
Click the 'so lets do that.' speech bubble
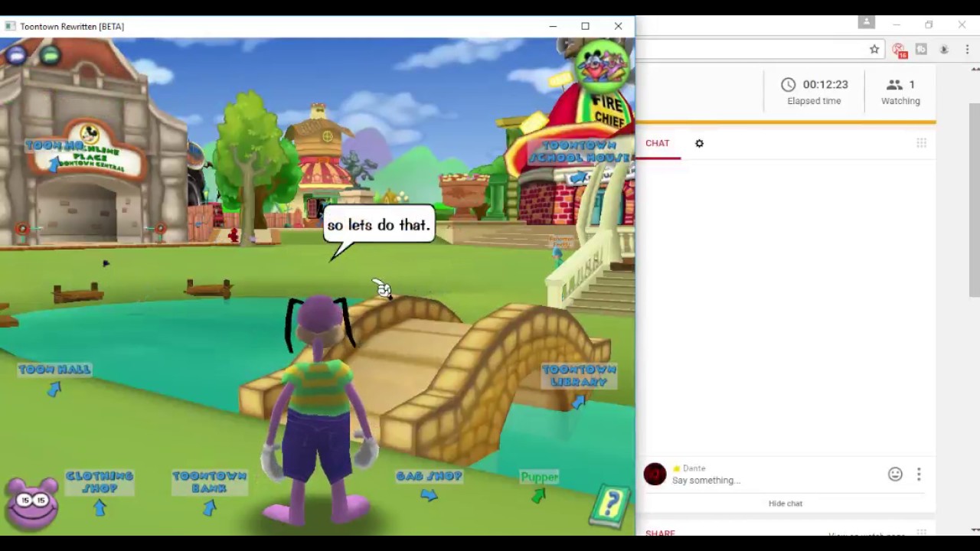click(x=379, y=225)
